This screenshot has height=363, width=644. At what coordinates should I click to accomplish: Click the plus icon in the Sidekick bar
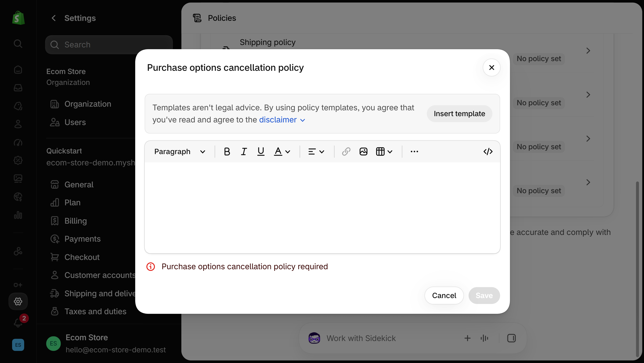[x=467, y=338]
